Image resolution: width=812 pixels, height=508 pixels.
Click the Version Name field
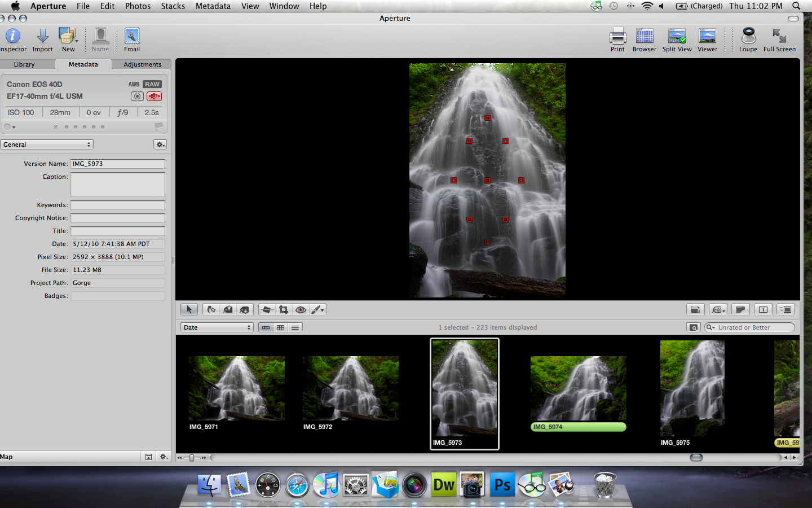[x=118, y=164]
